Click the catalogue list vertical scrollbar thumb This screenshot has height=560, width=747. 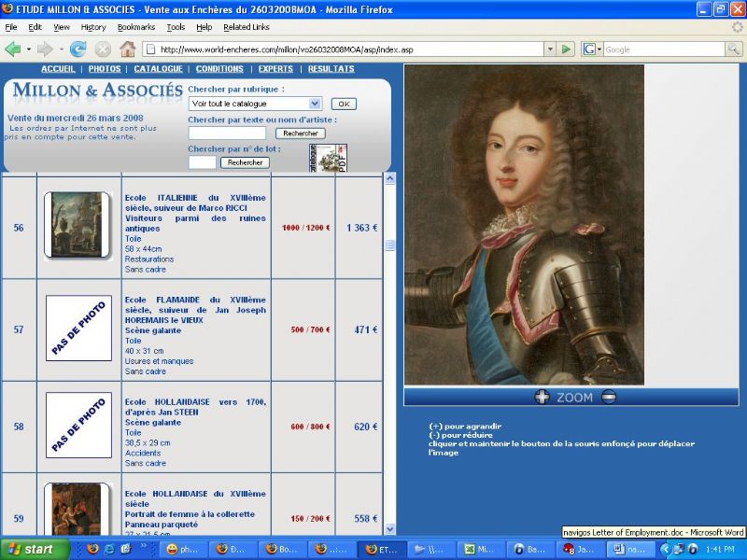(390, 245)
